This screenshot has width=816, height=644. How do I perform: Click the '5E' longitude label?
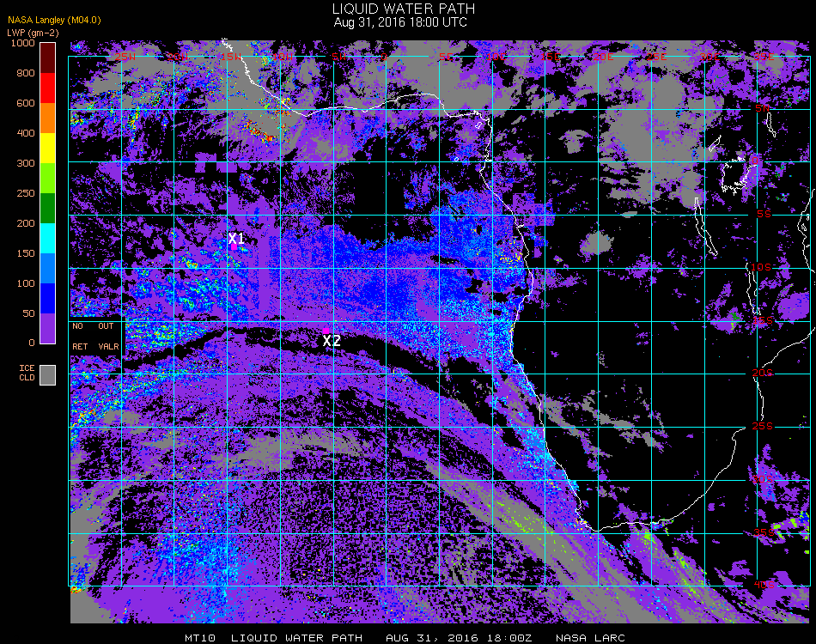(x=446, y=57)
